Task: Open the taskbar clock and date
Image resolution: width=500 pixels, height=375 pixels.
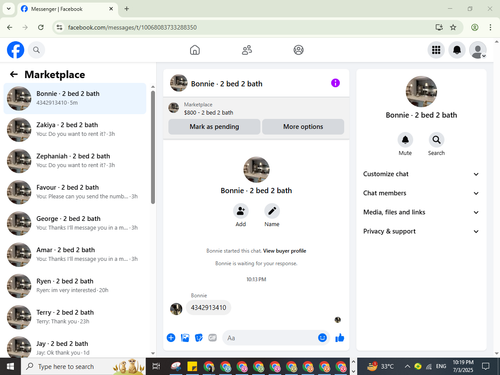Action: pos(463,366)
